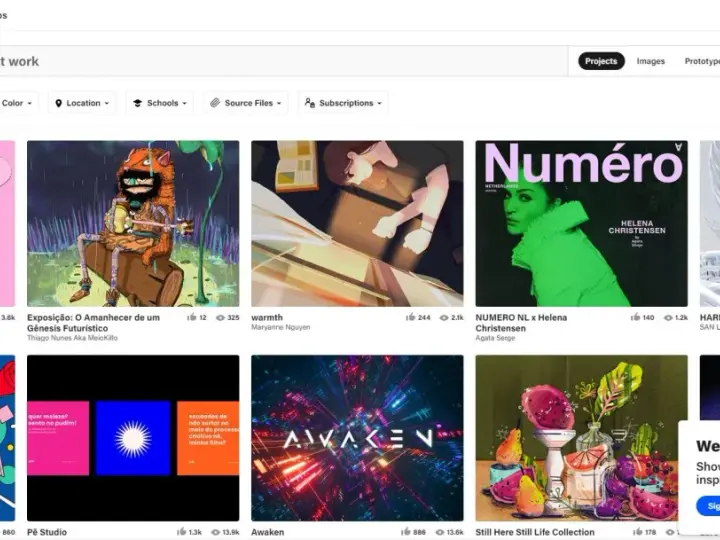Open the Awaken project thumbnail
This screenshot has width=720, height=540.
357,438
